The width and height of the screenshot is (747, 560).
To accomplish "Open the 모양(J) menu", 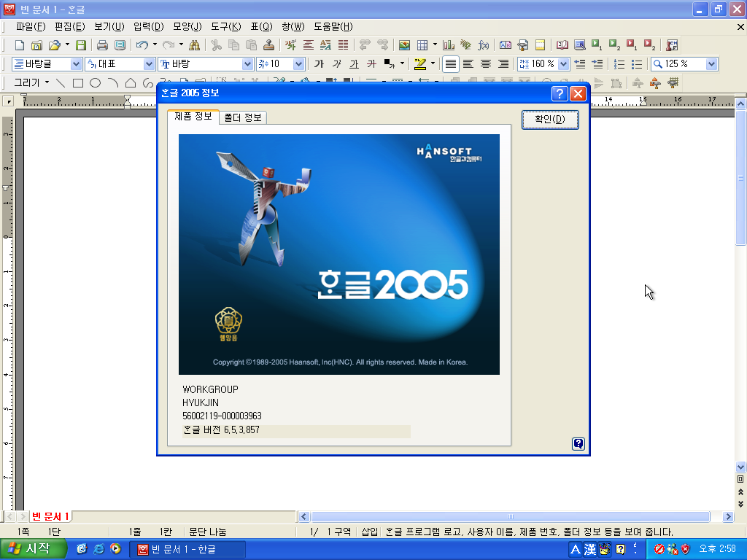I will tap(187, 27).
